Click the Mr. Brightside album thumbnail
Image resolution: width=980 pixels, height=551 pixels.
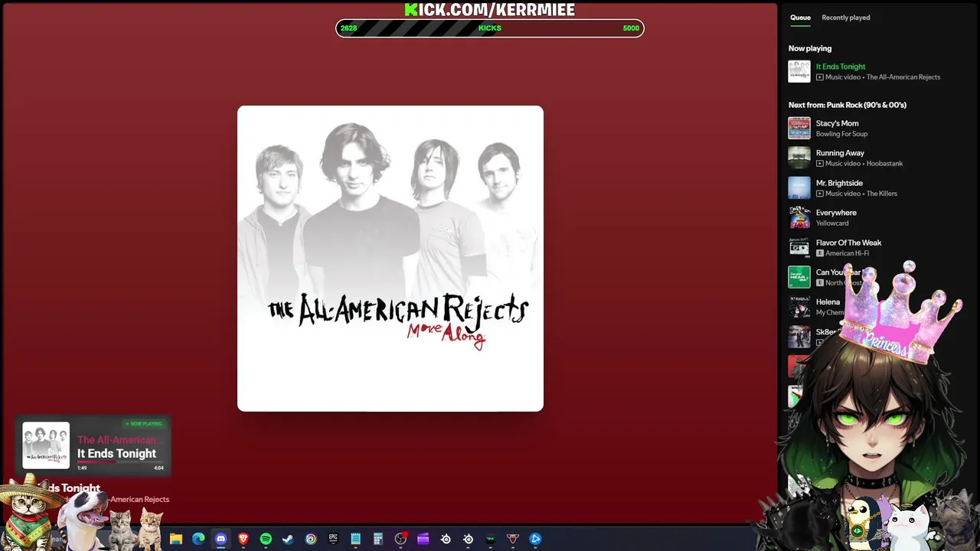(x=799, y=187)
